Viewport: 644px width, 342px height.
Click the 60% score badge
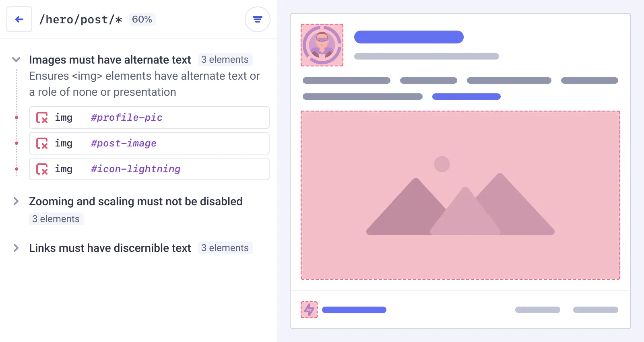[x=142, y=19]
